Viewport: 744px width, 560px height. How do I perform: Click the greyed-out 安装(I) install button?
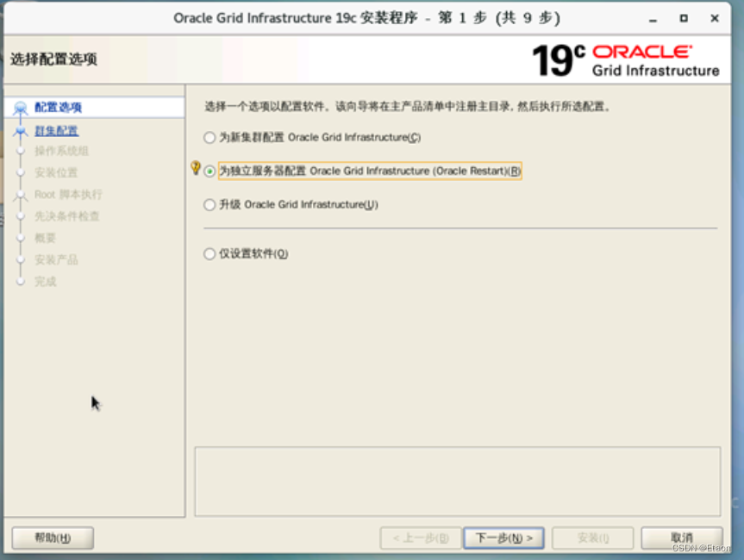592,538
